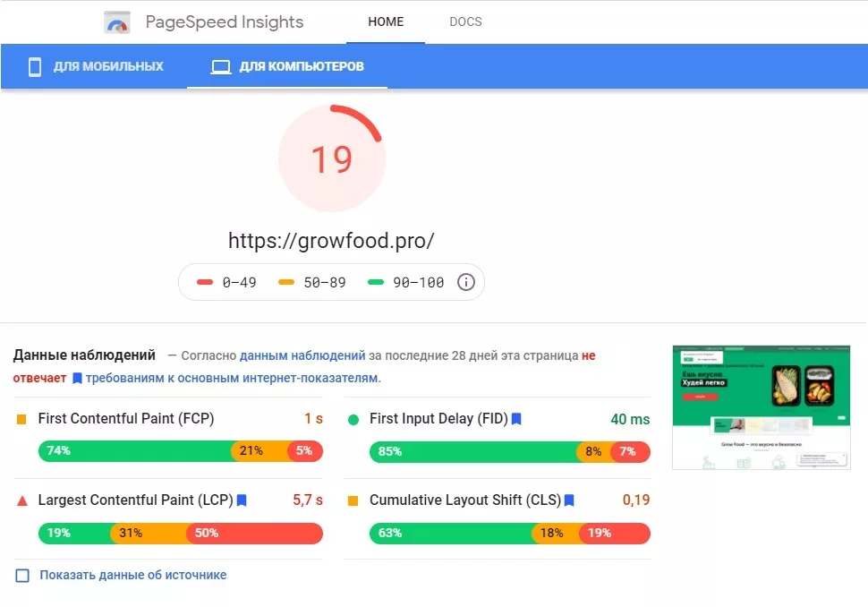Click the Данные наблюдений heading
This screenshot has width=868, height=607.
pyautogui.click(x=84, y=355)
